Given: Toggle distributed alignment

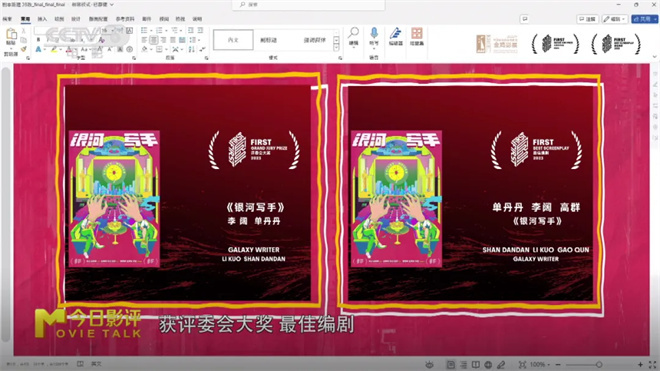Looking at the screenshot, I should [x=182, y=40].
